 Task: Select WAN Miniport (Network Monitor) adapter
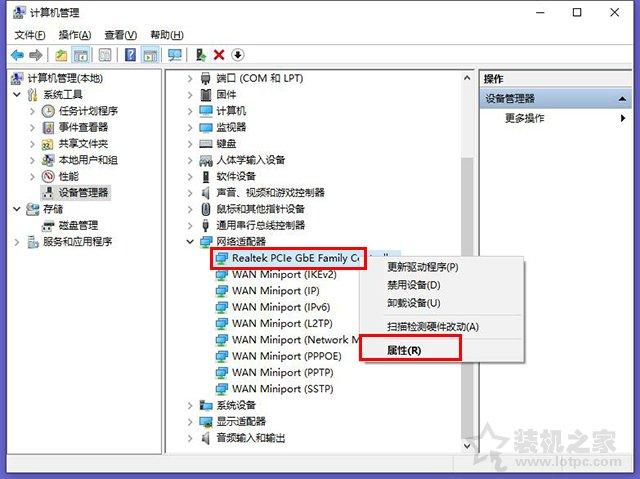[x=295, y=340]
